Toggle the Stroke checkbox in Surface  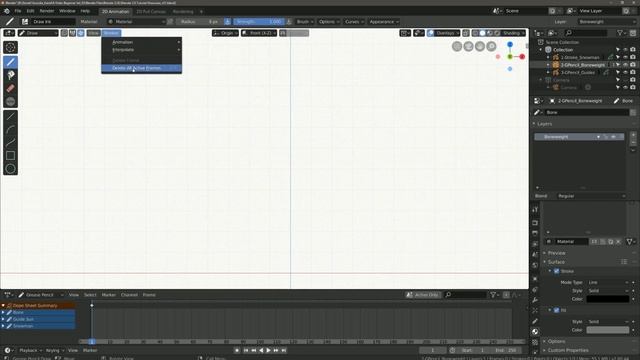(556, 271)
